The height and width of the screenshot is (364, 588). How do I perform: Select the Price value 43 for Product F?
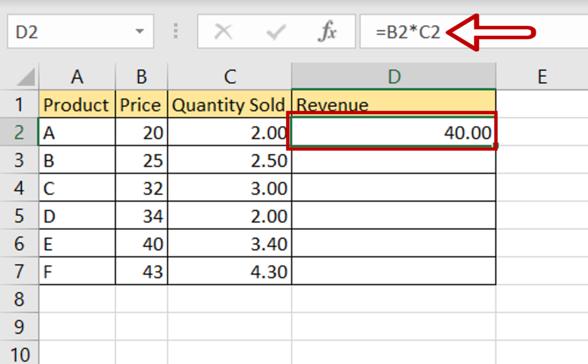point(141,271)
